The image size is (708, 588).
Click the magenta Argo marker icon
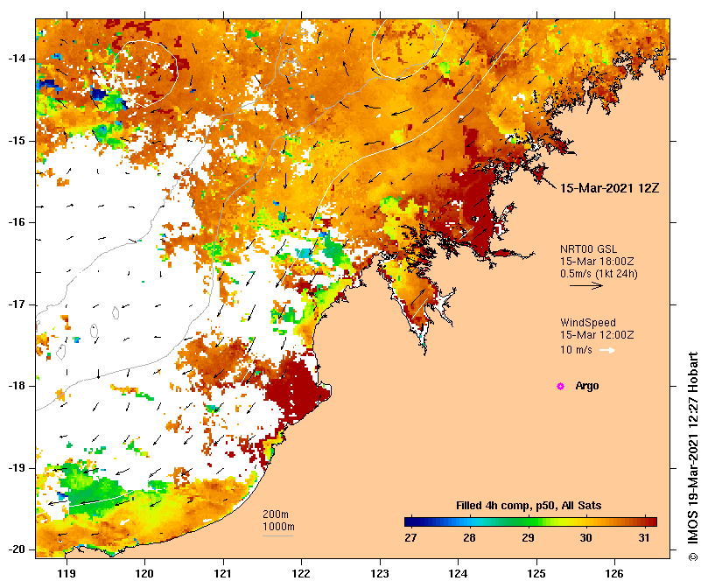coord(560,386)
